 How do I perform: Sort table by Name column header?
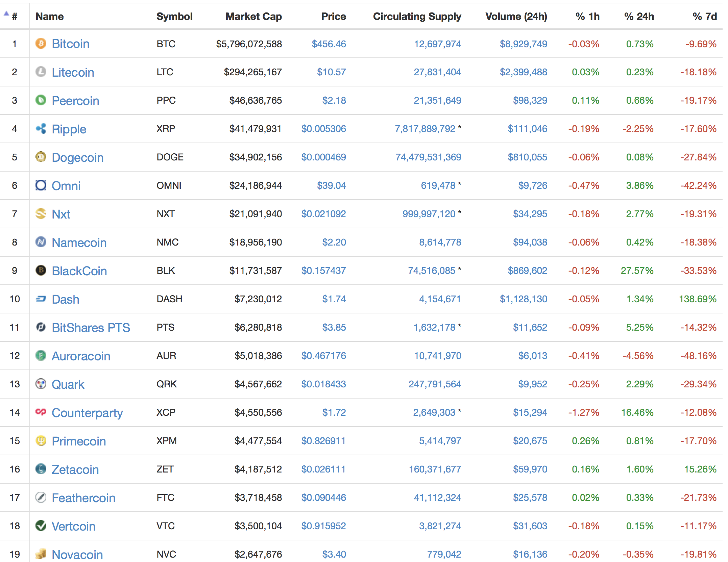(50, 17)
